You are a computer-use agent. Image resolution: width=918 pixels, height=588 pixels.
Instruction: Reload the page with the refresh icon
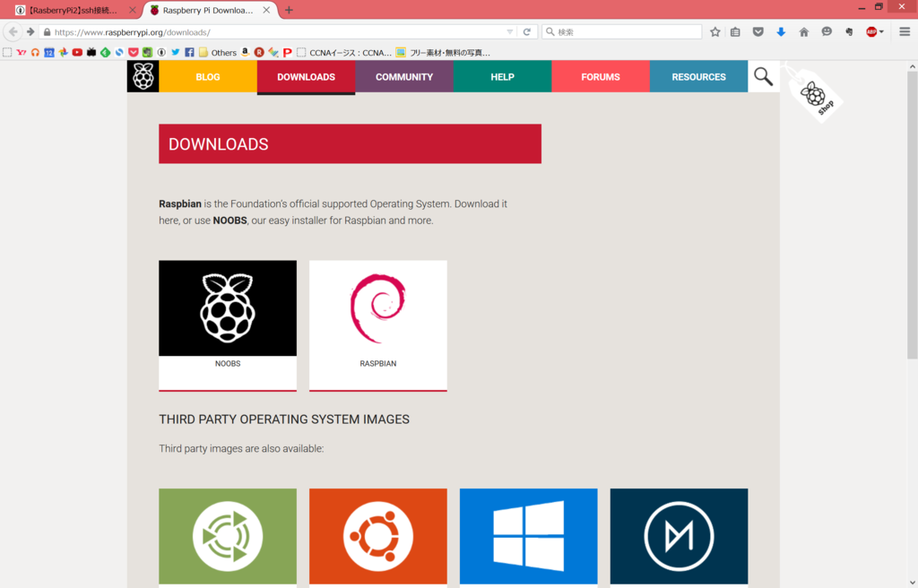pyautogui.click(x=527, y=31)
